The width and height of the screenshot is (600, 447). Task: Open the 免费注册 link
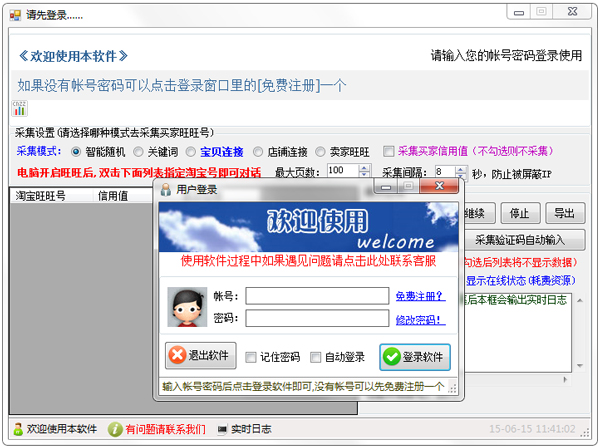(420, 296)
